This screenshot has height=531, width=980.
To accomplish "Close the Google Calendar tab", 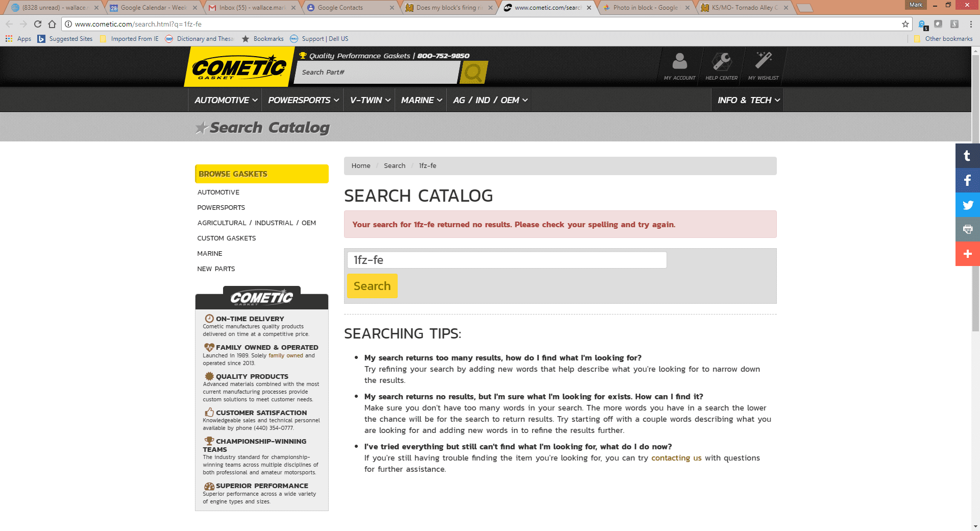I will click(x=195, y=8).
